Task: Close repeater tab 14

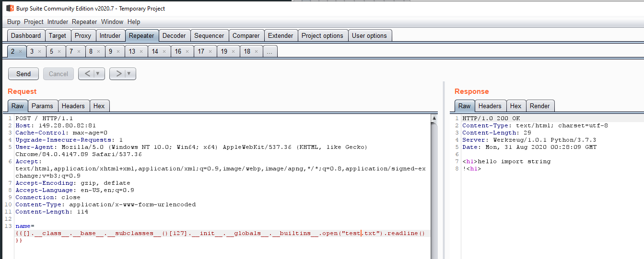Action: (164, 52)
